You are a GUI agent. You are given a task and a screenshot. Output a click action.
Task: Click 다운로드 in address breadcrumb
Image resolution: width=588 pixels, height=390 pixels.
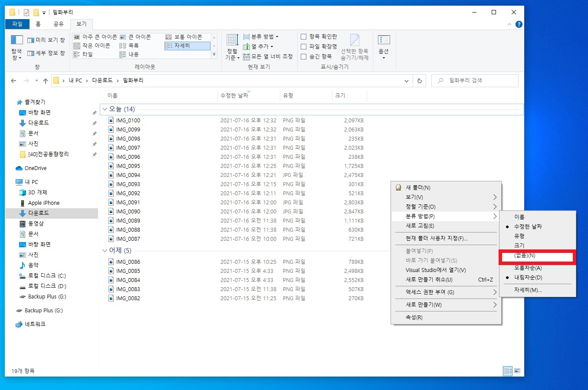click(102, 81)
